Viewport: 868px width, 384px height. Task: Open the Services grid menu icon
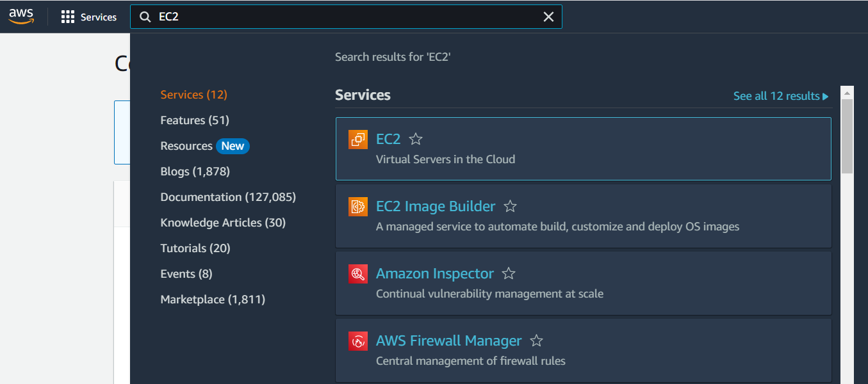pos(68,17)
